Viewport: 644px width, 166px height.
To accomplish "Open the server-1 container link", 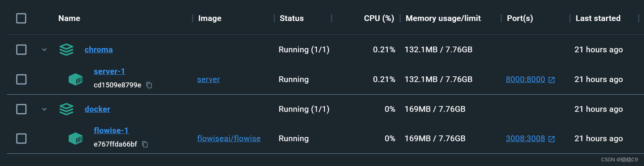I will click(x=109, y=71).
